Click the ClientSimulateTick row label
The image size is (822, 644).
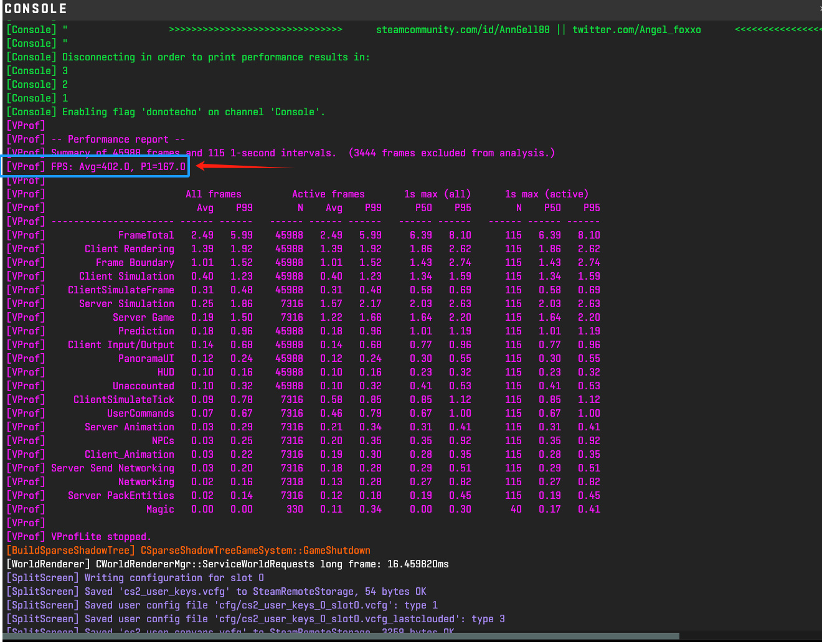click(124, 400)
